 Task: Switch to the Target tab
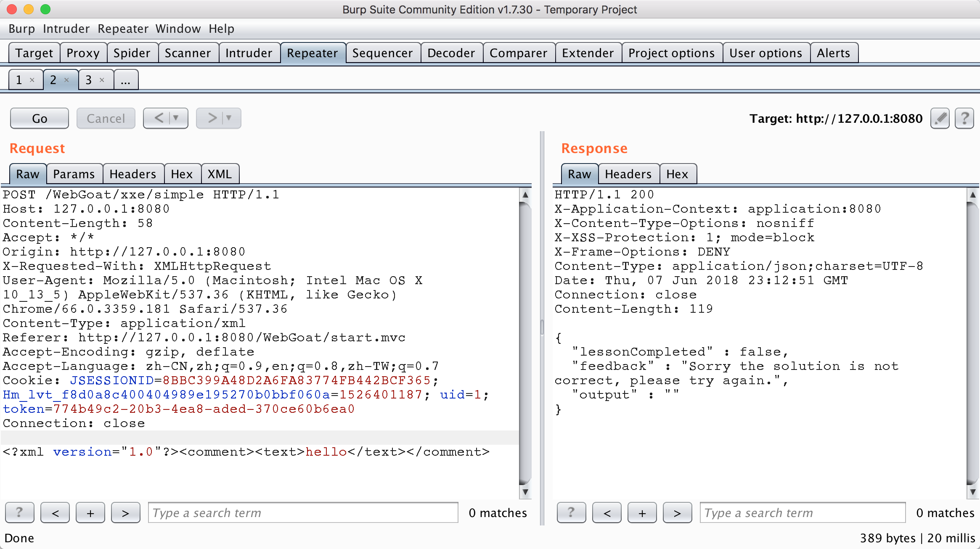pyautogui.click(x=34, y=53)
